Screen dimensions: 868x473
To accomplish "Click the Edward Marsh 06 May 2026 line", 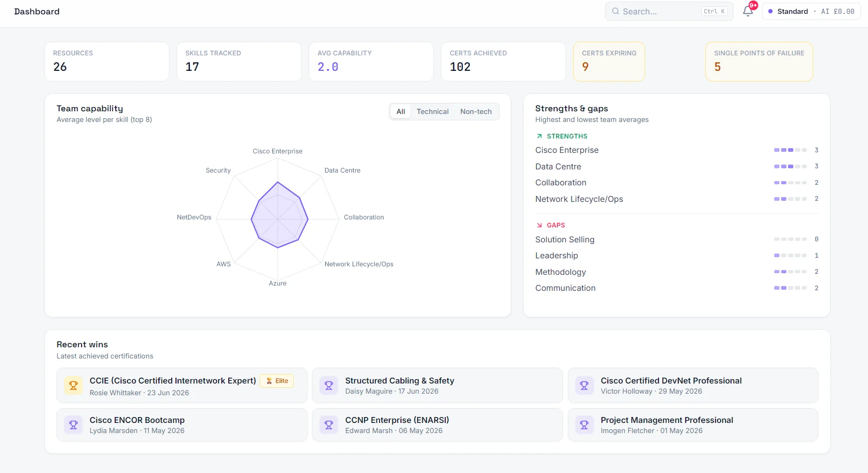I will pos(394,431).
